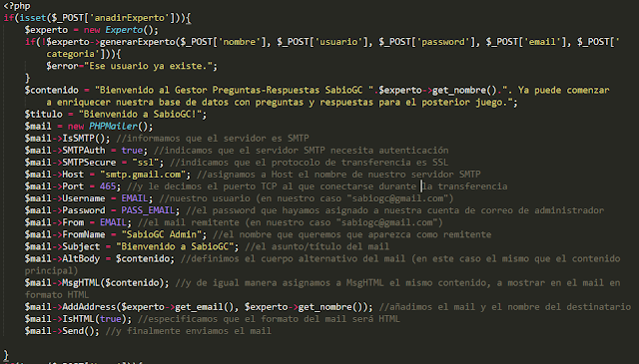Click the '<?php' opening tag

pos(17,6)
